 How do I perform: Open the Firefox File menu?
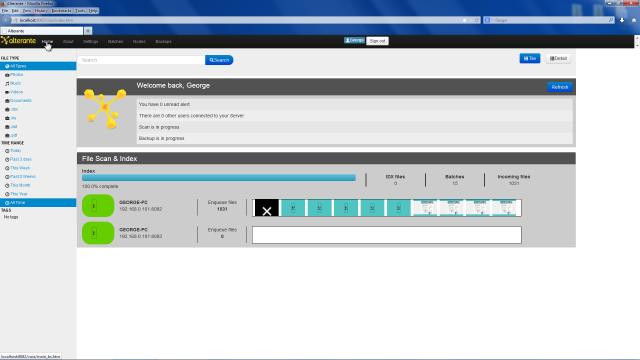coord(5,11)
